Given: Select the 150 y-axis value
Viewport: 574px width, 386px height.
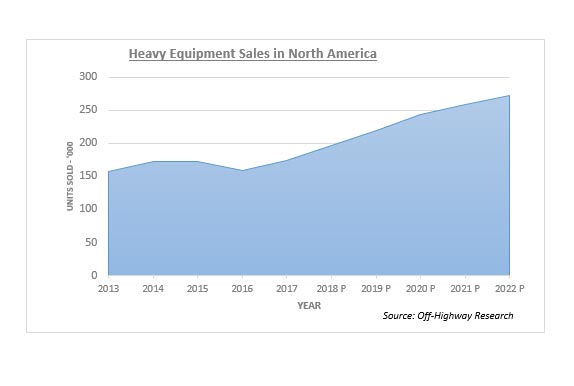Looking at the screenshot, I should 88,175.
